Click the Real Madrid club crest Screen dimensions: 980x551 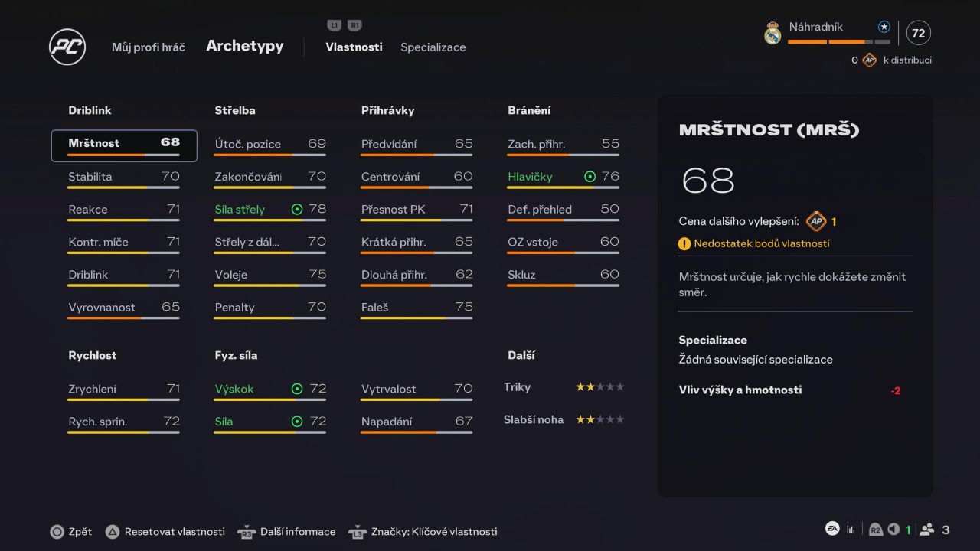pos(773,34)
